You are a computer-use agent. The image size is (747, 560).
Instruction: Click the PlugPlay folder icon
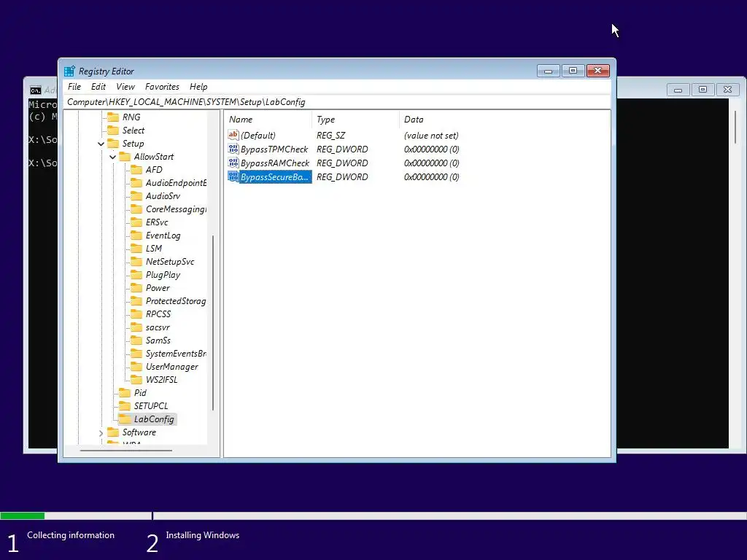point(136,274)
